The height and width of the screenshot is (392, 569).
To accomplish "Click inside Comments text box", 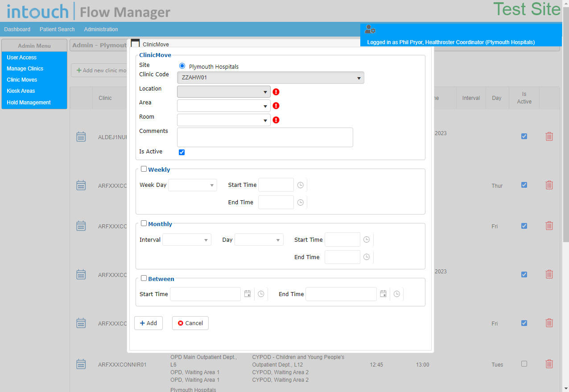I will [265, 137].
